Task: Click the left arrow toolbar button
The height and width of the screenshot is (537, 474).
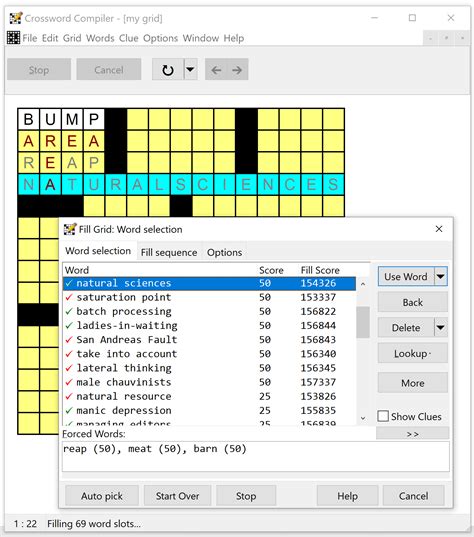Action: 216,70
